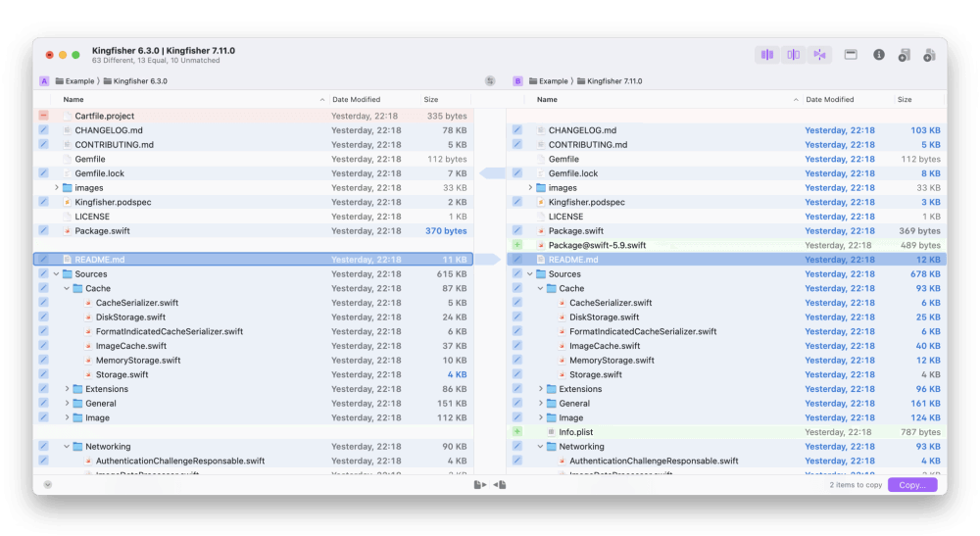Open the window panel layout icon
980x536 pixels.
[851, 55]
